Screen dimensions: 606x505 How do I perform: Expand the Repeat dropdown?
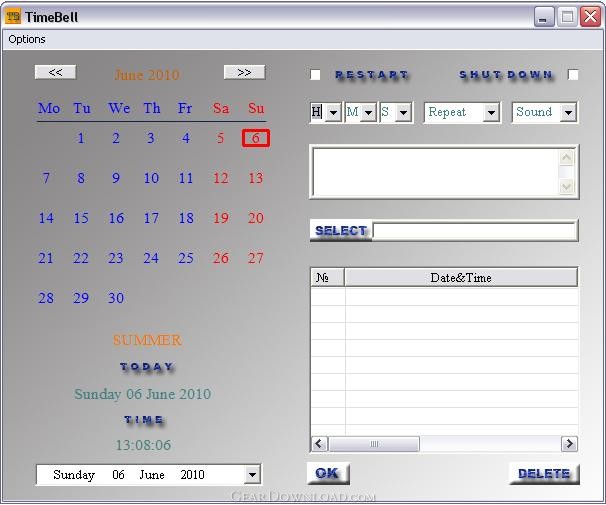click(x=491, y=112)
